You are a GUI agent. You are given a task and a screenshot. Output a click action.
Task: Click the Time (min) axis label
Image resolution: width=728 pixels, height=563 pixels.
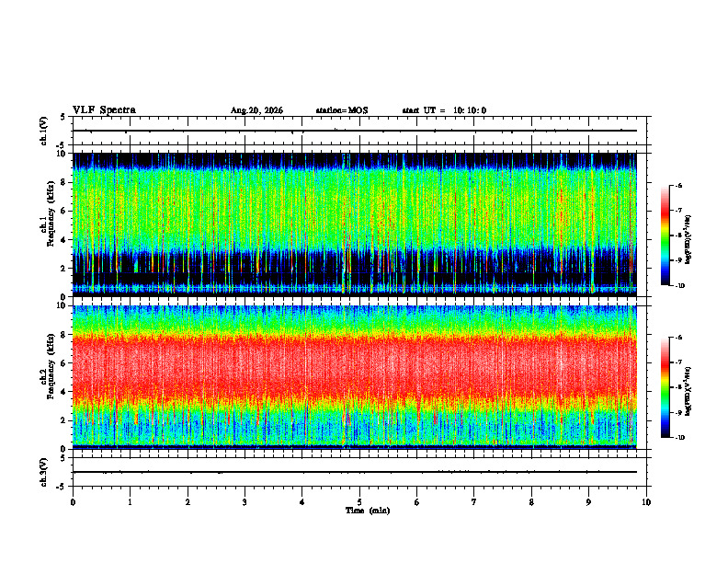(368, 511)
